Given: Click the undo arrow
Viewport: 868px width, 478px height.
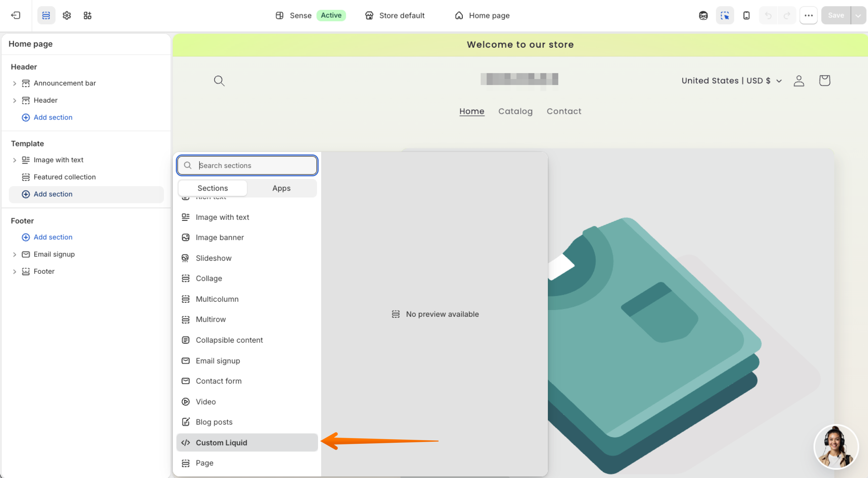Looking at the screenshot, I should pyautogui.click(x=768, y=15).
